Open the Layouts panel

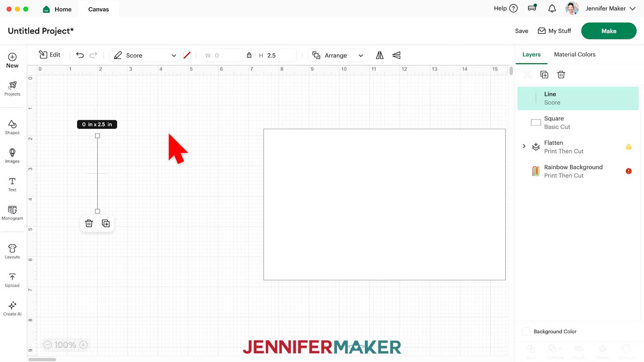[x=12, y=252]
